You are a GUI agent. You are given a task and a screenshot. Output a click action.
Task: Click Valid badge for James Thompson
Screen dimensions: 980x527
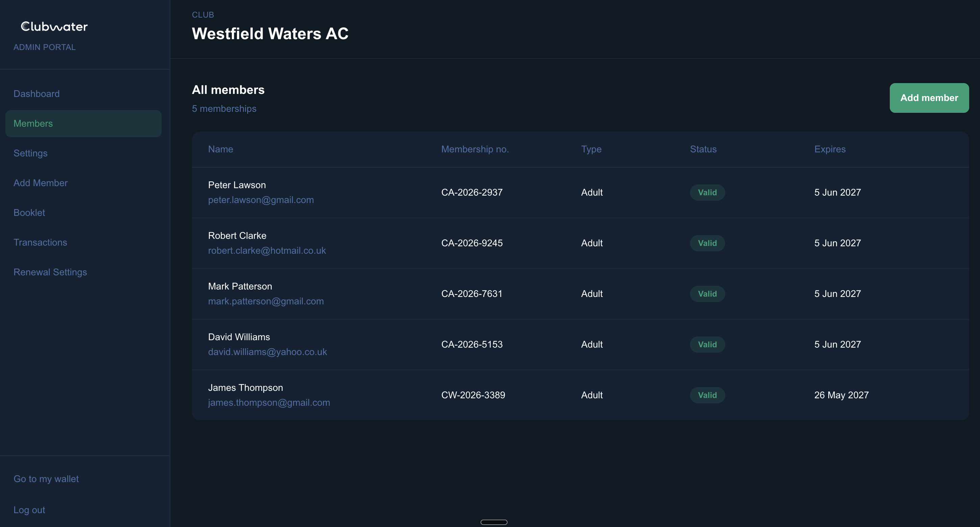coord(707,395)
